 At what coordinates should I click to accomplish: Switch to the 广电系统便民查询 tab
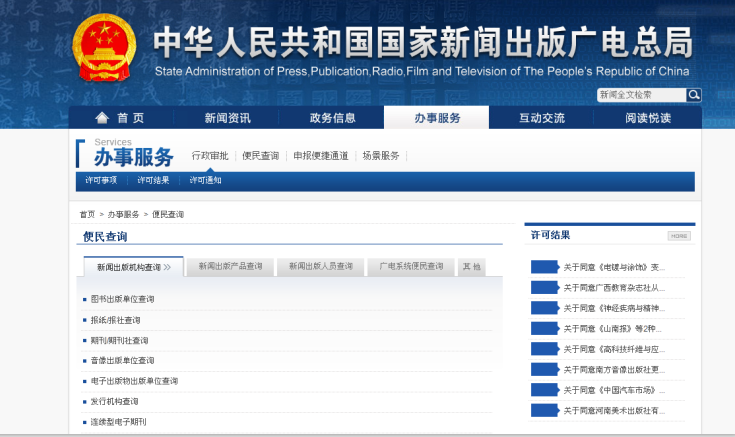click(411, 266)
